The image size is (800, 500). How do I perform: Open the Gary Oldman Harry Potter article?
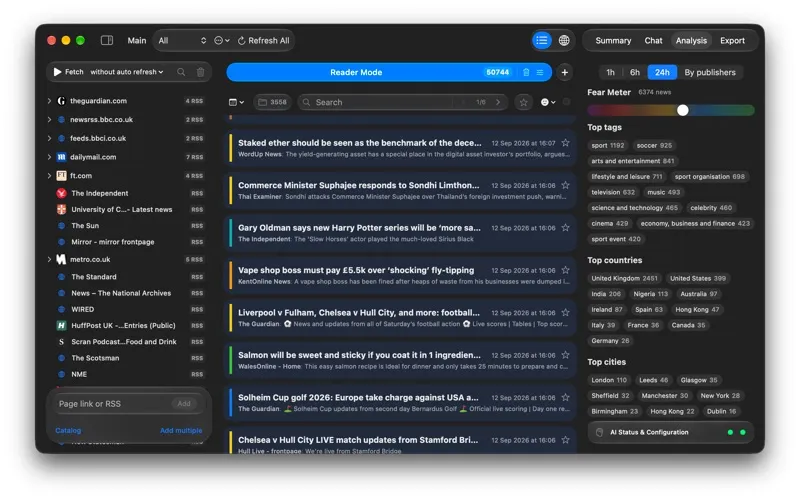point(402,233)
